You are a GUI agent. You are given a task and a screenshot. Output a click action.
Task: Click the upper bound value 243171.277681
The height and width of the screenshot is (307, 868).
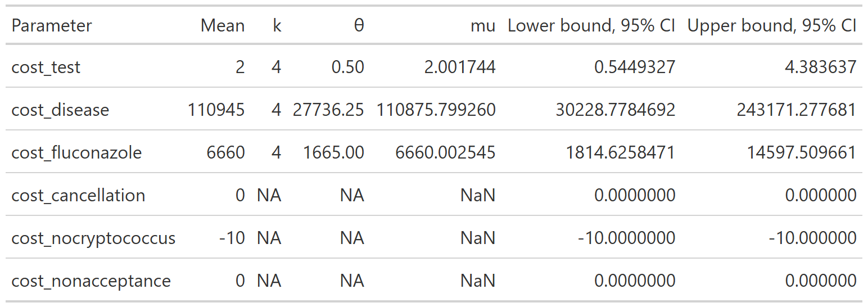pos(797,110)
